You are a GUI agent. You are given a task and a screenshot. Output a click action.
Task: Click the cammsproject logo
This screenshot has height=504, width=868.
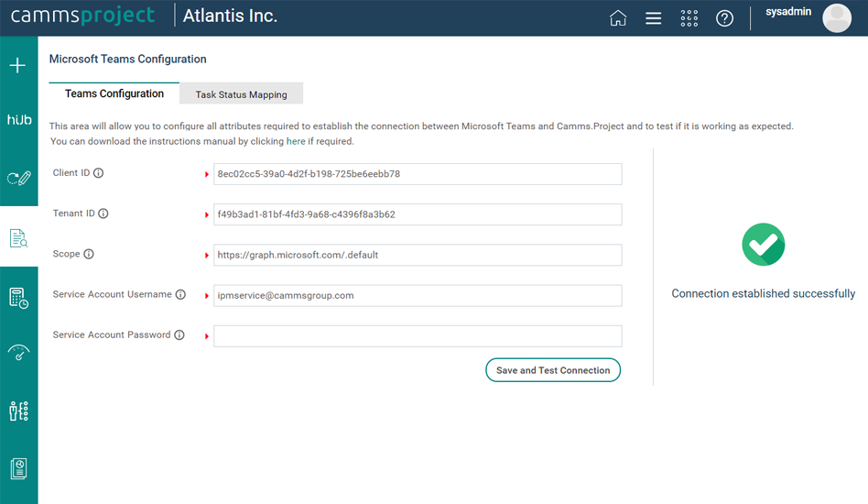[82, 16]
